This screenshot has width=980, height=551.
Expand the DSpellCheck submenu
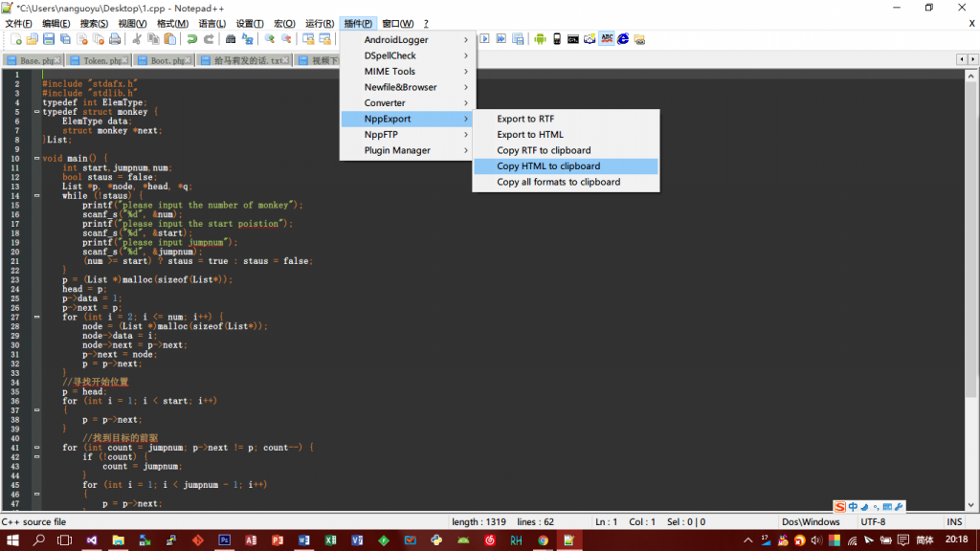pos(408,55)
